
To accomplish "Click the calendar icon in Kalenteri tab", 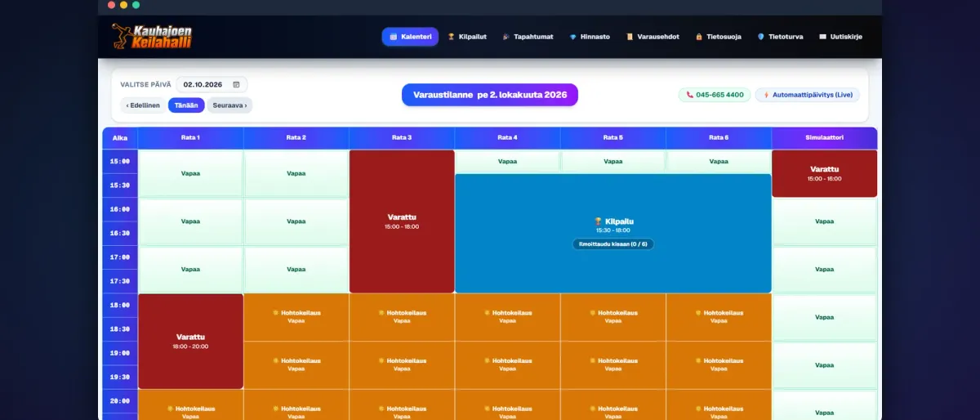I will coord(394,37).
